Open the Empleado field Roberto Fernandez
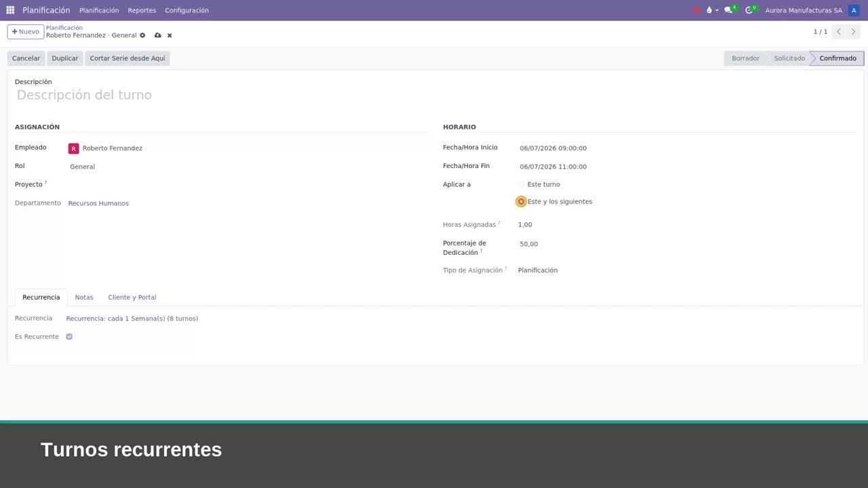Image resolution: width=868 pixels, height=488 pixels. pos(248,148)
